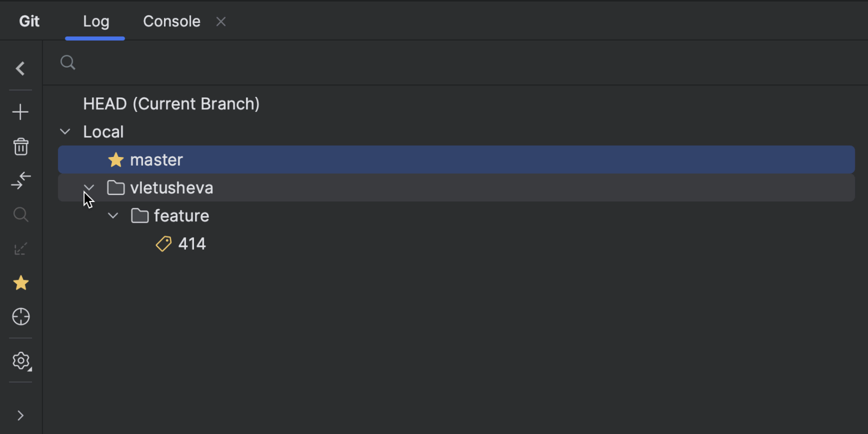The width and height of the screenshot is (868, 434).
Task: Click the linked log graph icon
Action: coord(20,248)
